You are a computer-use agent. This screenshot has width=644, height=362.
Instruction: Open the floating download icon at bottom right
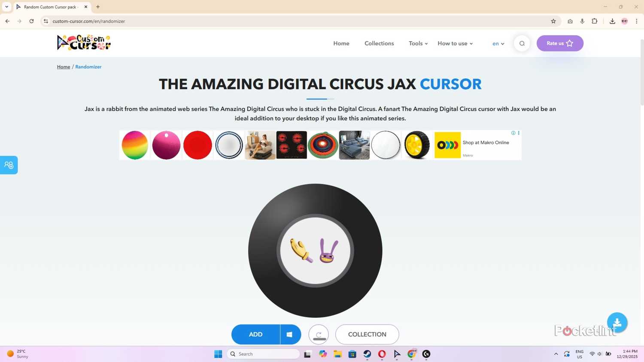[x=617, y=322]
